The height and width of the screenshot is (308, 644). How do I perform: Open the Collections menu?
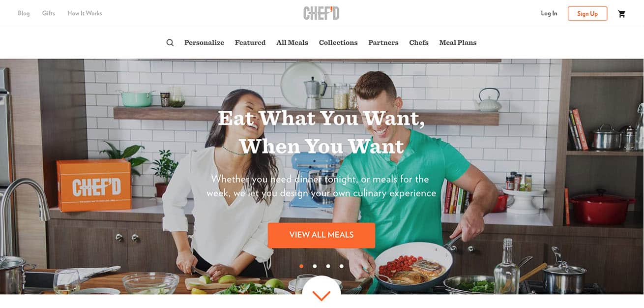click(x=338, y=43)
